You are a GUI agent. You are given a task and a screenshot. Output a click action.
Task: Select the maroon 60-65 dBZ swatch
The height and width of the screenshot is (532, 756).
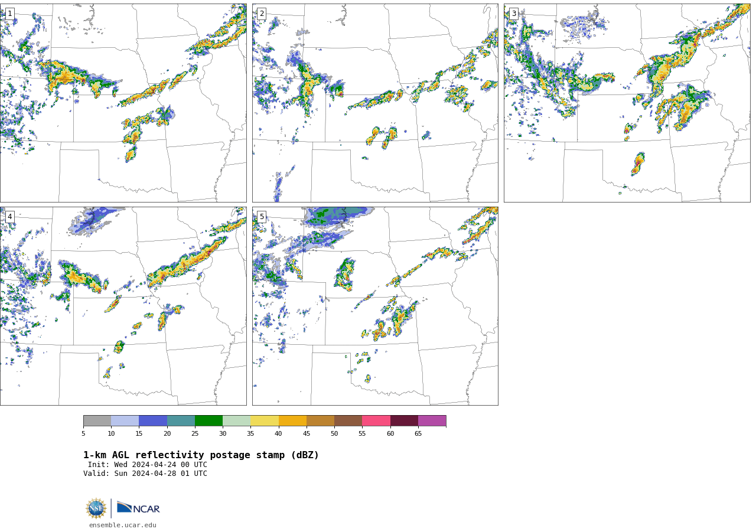pos(404,421)
